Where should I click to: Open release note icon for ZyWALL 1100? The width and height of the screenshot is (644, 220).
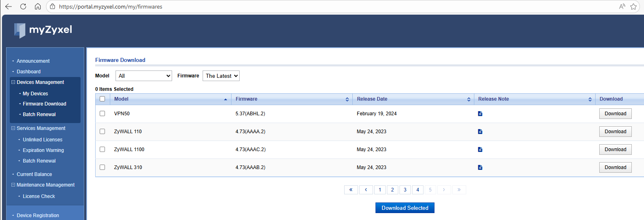tap(480, 150)
